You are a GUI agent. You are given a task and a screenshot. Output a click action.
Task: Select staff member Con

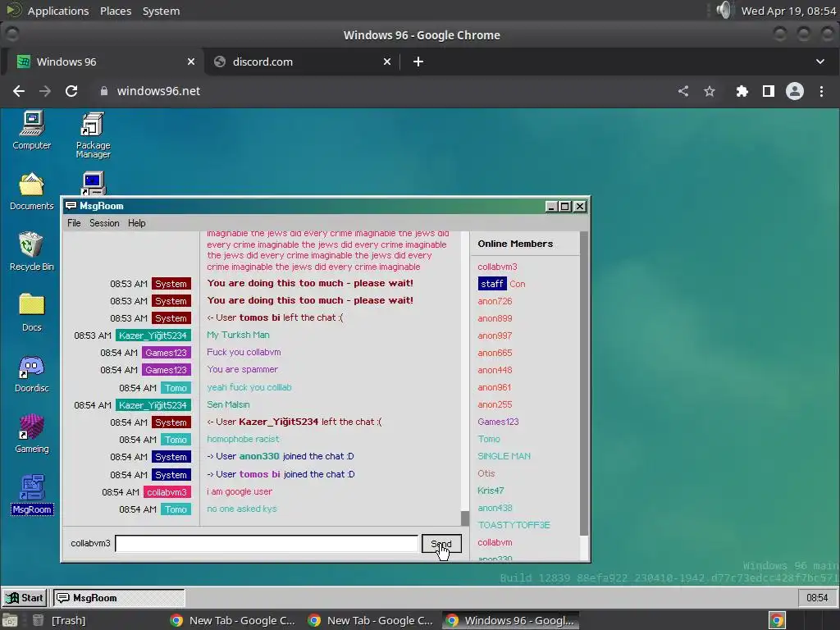point(501,284)
